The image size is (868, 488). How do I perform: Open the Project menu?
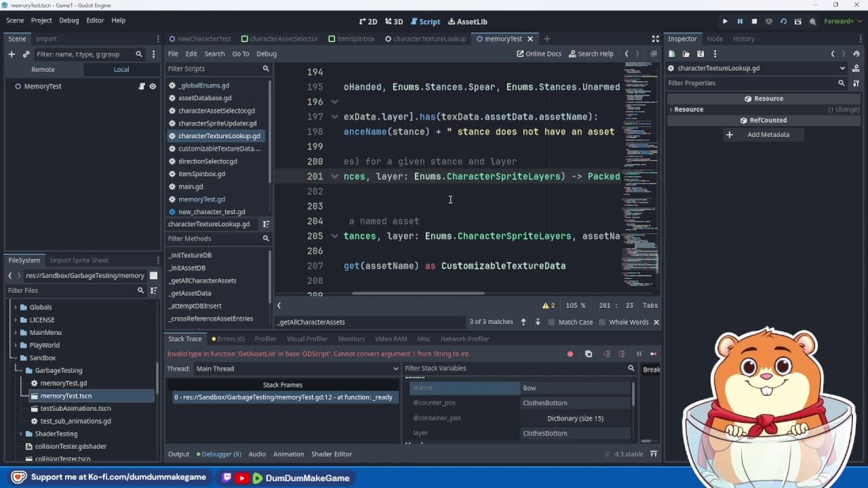pos(41,20)
